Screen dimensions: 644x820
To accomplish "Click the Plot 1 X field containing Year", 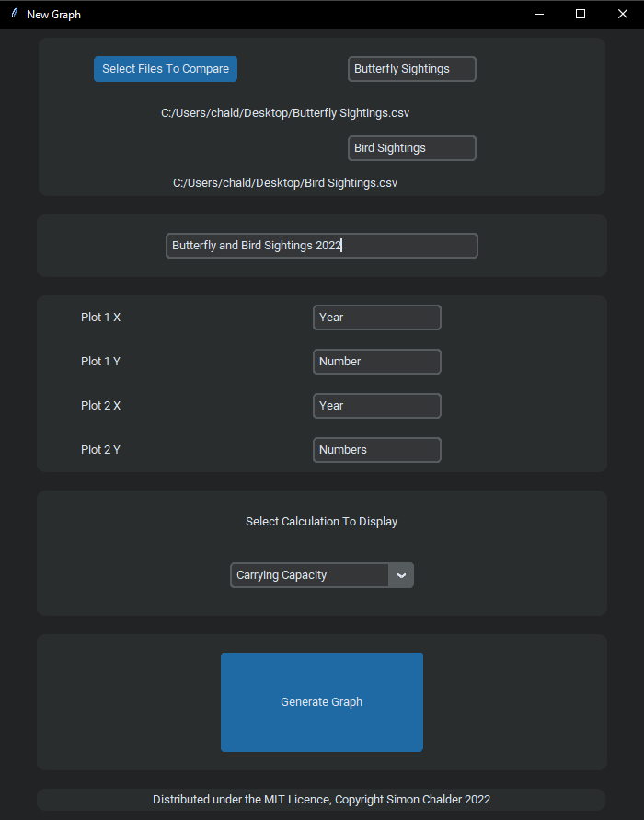I will [376, 317].
